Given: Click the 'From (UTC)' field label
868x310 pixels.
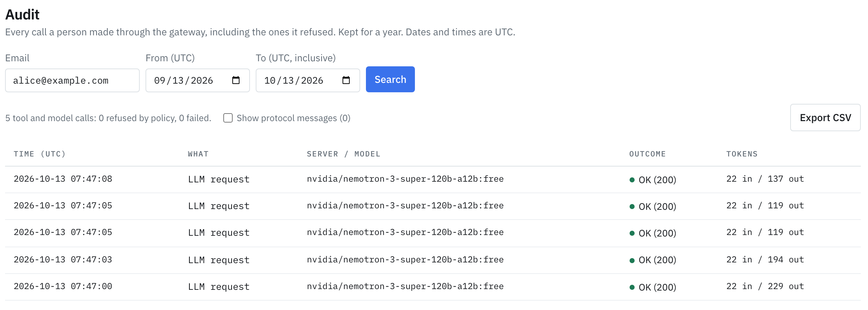Looking at the screenshot, I should [x=170, y=58].
